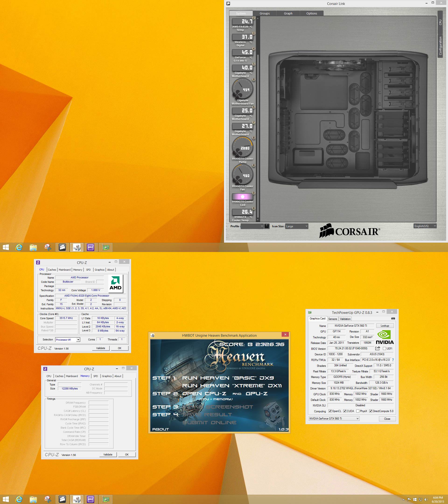Open Mainboard tab in CPU-Z Bulldozer window

point(65,270)
